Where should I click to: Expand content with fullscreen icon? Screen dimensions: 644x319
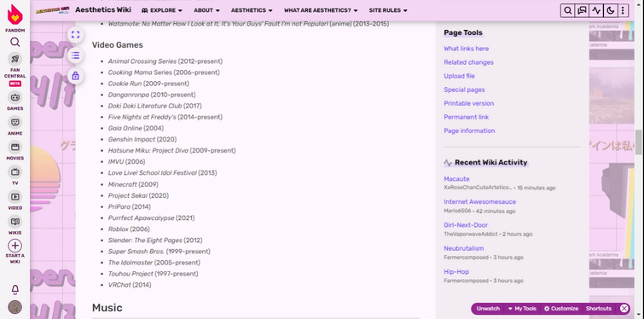pyautogui.click(x=75, y=34)
